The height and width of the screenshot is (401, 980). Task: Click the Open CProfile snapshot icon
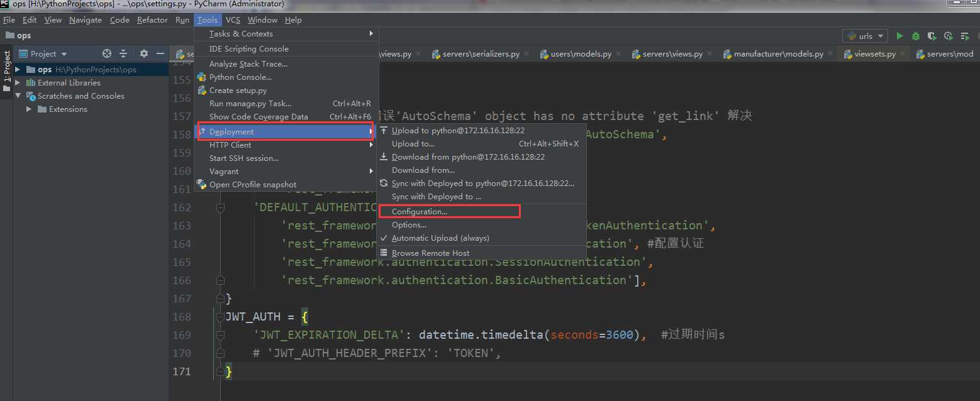click(x=202, y=185)
